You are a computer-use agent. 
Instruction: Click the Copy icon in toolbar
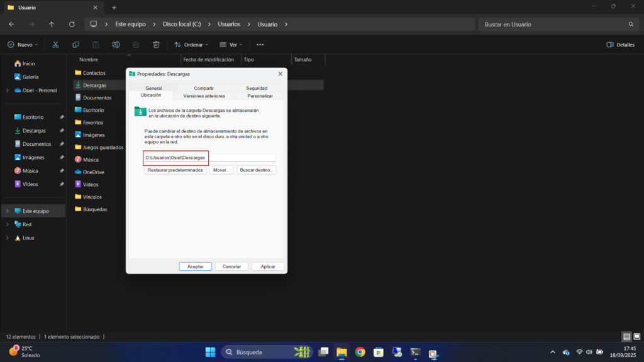(75, 45)
